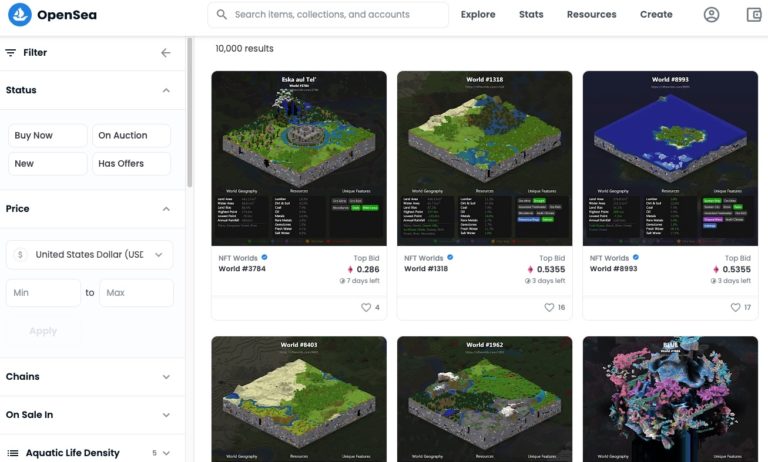This screenshot has width=768, height=462.
Task: Open the World #8993 island thumbnail
Action: 670,158
